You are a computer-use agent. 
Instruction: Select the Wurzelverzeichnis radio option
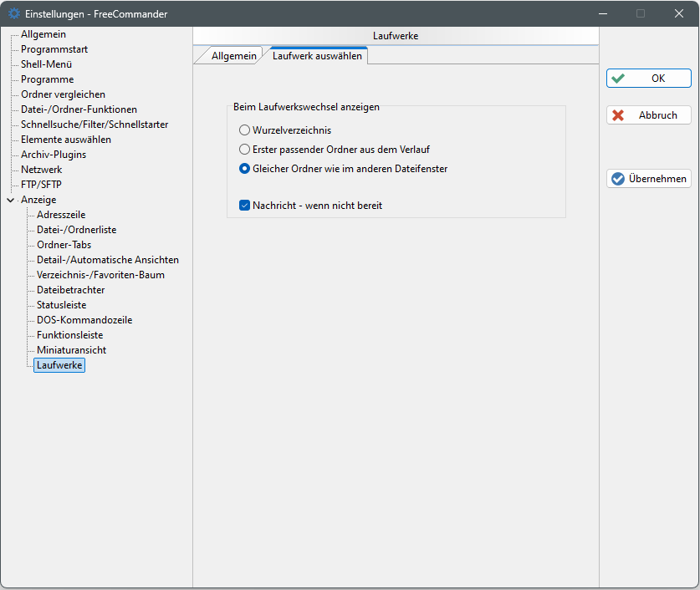click(245, 130)
